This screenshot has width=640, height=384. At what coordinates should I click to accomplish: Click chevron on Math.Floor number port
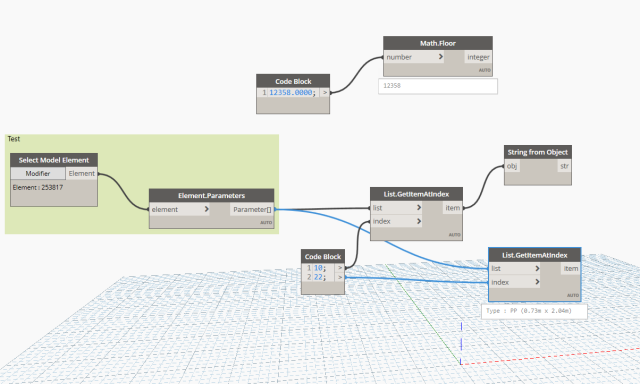(x=441, y=57)
